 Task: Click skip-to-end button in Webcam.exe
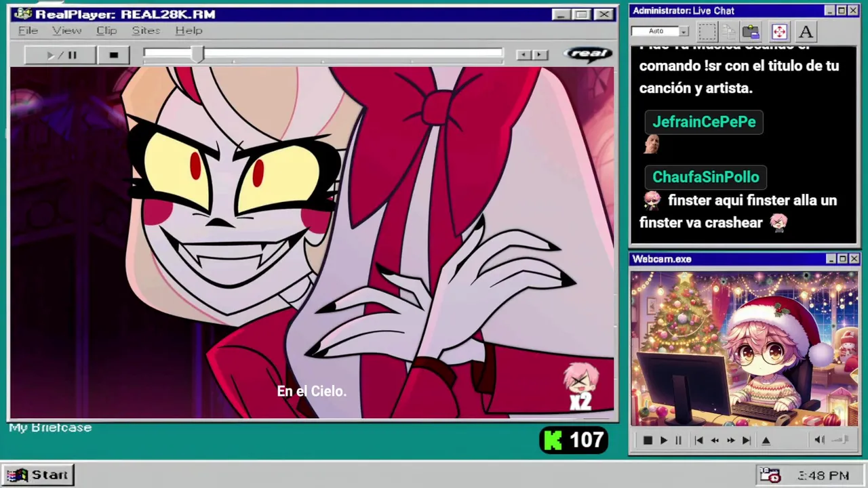click(746, 441)
